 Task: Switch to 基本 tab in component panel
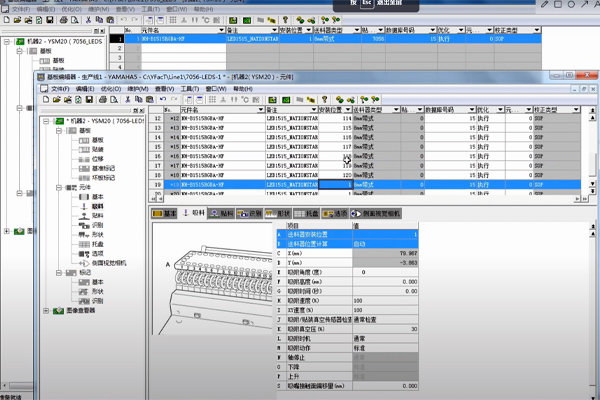165,214
